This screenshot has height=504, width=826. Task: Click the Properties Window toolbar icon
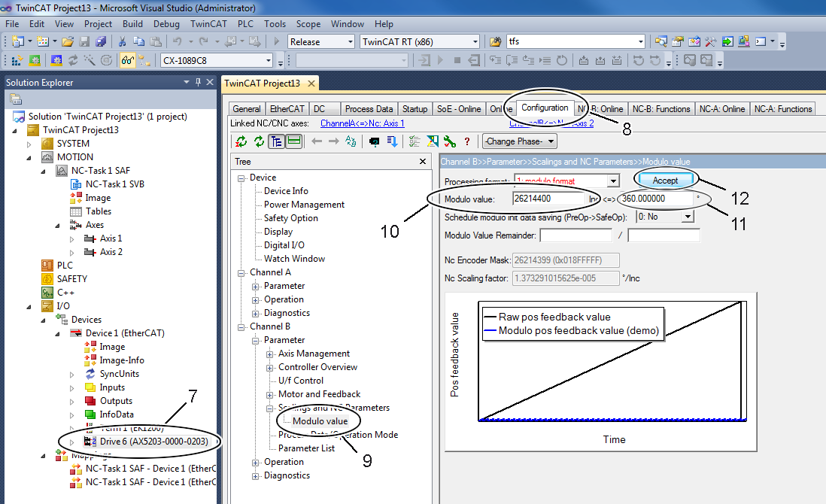[678, 41]
